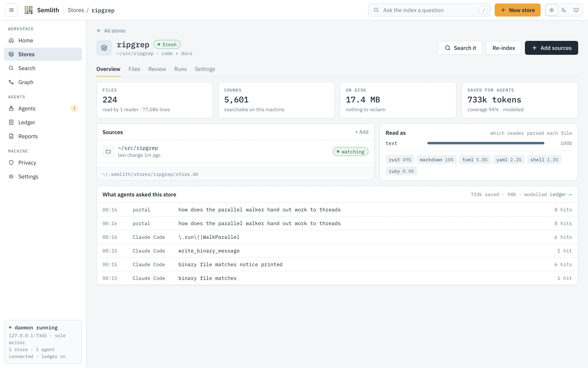Create a New store
Screen dimensions: 588x368
pyautogui.click(x=517, y=10)
